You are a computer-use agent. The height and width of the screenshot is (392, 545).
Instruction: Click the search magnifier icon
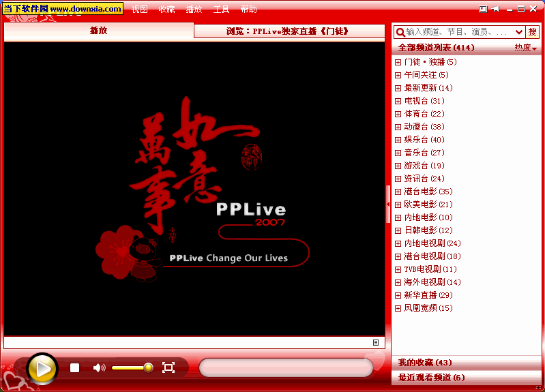tap(400, 32)
